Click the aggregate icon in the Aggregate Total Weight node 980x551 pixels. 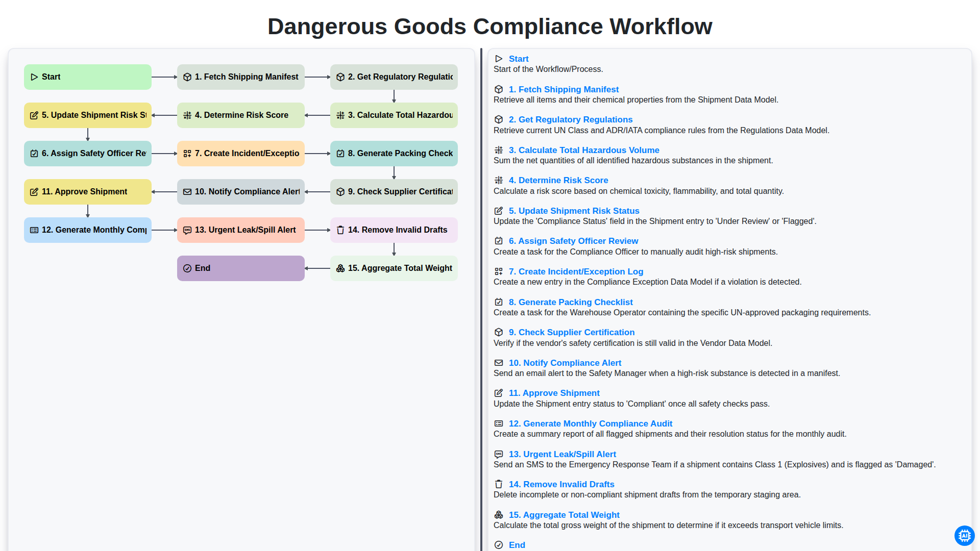(340, 268)
